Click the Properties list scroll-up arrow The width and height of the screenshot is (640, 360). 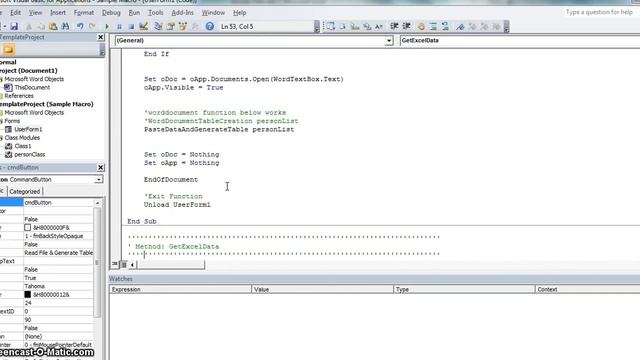[97, 203]
